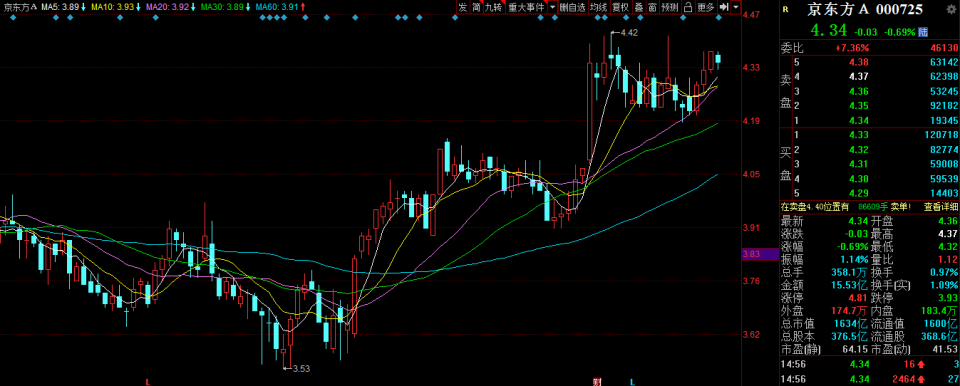Click the 委比 +7.36% row
960x386 pixels.
point(869,48)
